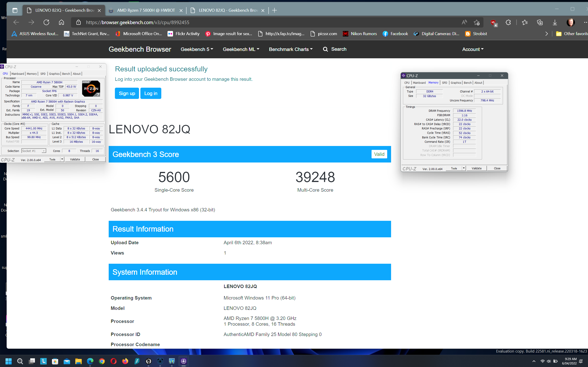
Task: Open SPD tab in left CPU-Z window
Action: click(43, 74)
